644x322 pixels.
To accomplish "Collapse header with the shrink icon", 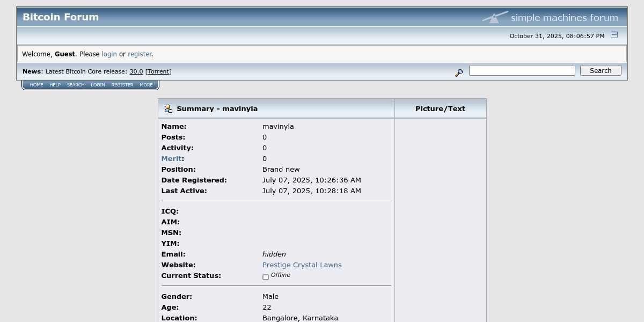I will [x=614, y=35].
